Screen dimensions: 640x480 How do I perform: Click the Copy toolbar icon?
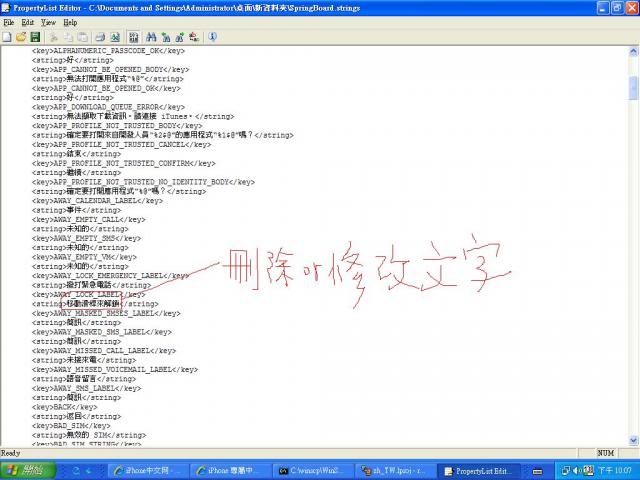68,37
